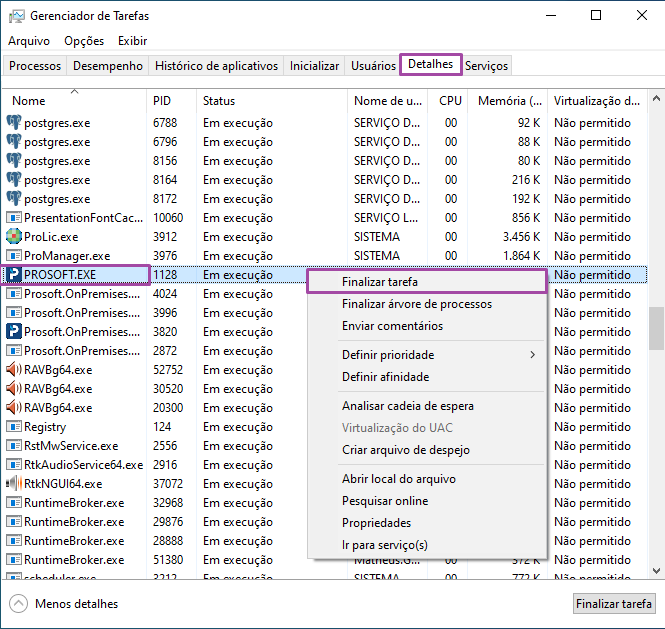
Task: Click postgres.exe elephant icon for PID 6796
Action: 14,142
